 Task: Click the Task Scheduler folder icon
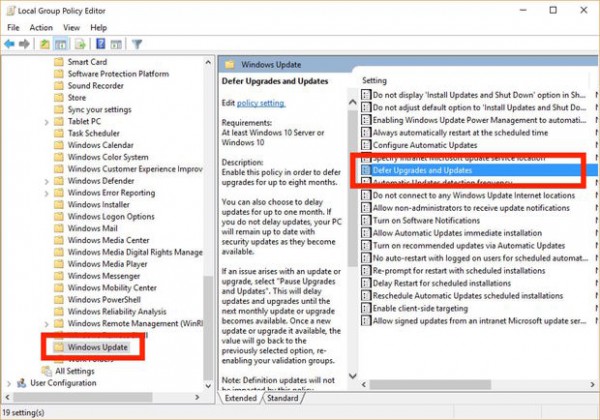[59, 133]
